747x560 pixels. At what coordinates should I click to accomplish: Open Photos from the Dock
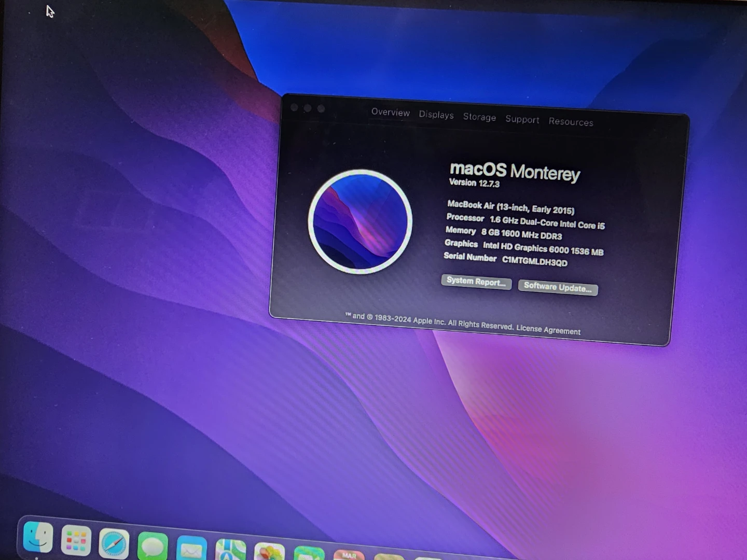tap(269, 551)
